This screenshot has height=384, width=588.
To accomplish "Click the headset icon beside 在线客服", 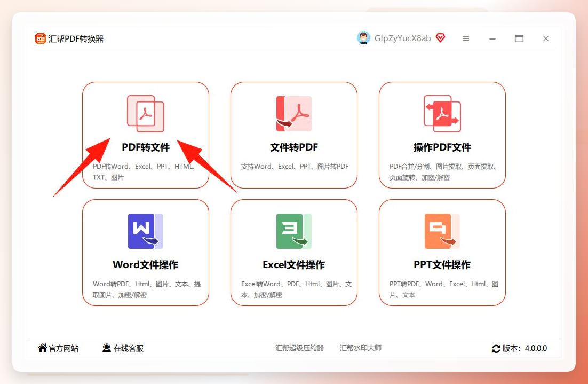I will click(107, 348).
